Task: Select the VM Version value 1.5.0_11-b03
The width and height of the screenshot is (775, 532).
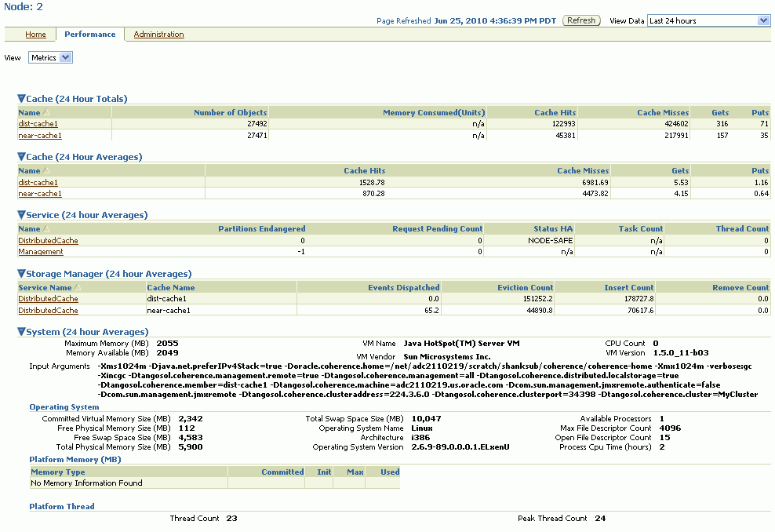Action: [x=681, y=352]
